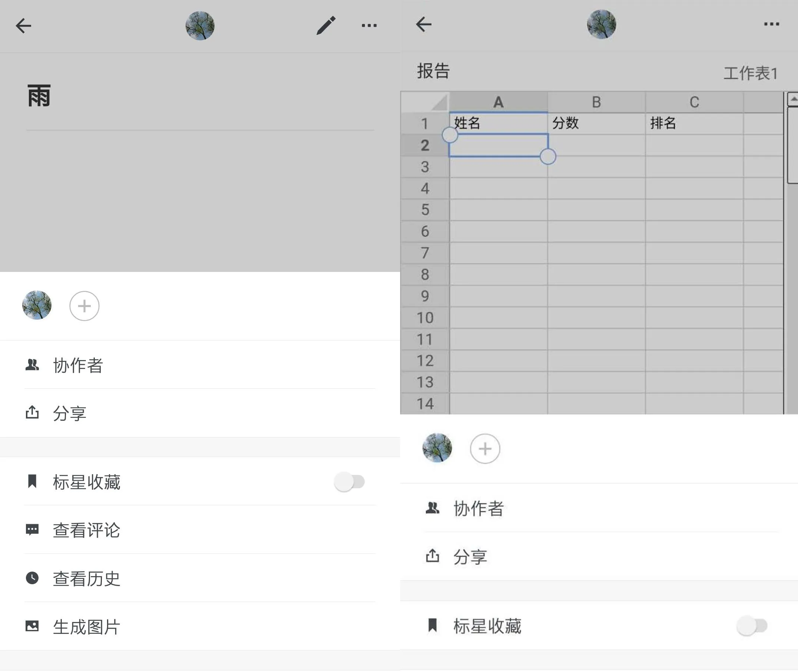Image resolution: width=798 pixels, height=672 pixels.
Task: Tap the plus circle under the spreadsheet
Action: click(485, 449)
